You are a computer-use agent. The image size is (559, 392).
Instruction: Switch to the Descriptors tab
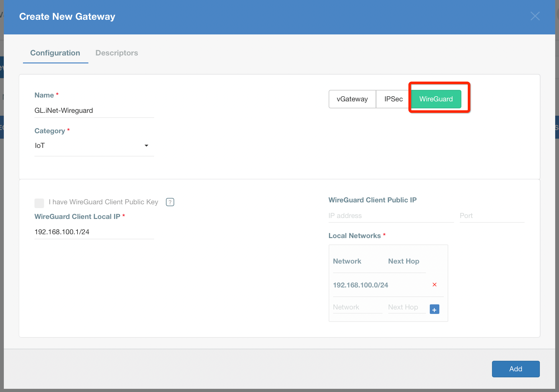[116, 53]
